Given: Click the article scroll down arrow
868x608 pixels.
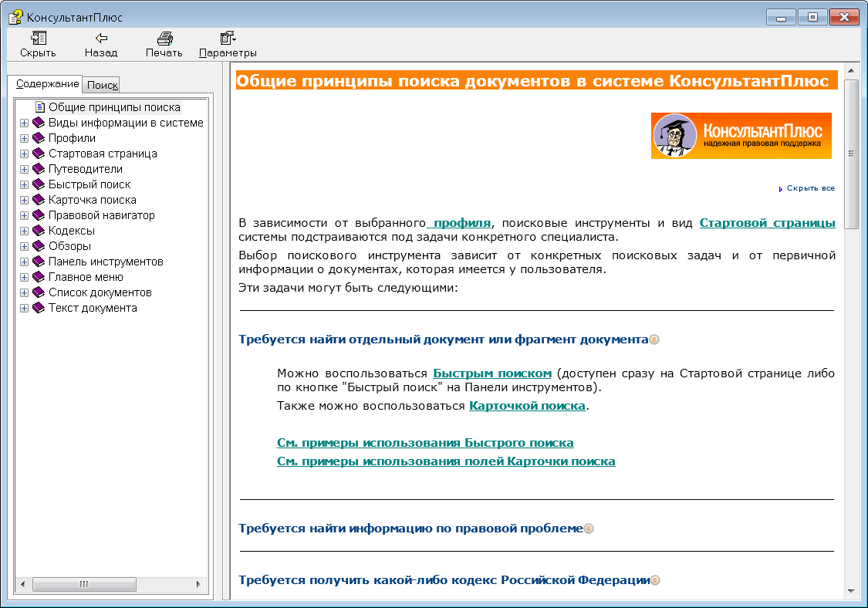Looking at the screenshot, I should 851,591.
